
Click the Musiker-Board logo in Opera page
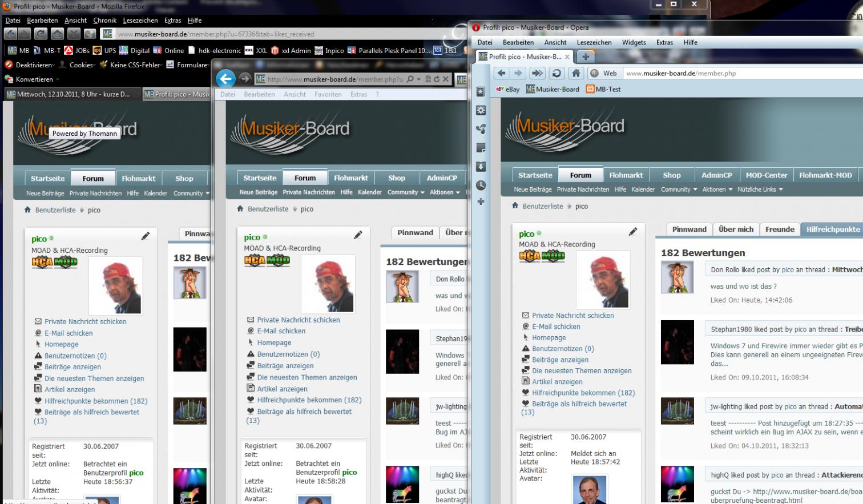[x=565, y=131]
